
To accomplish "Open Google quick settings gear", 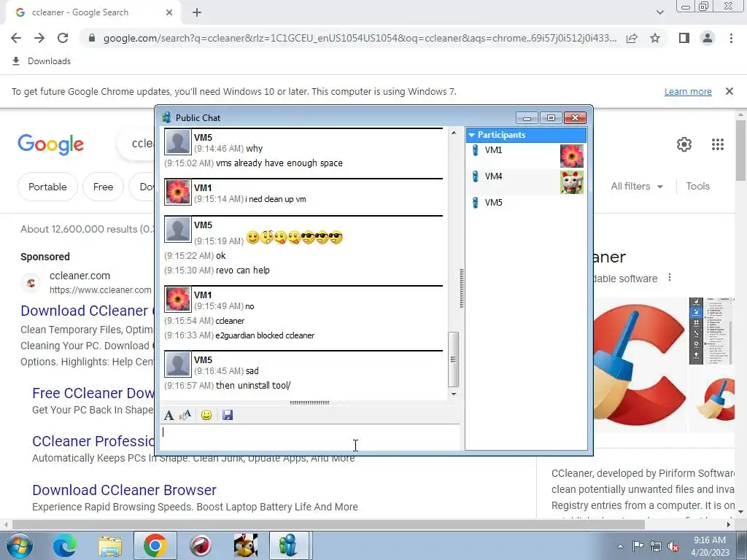I will pos(684,144).
